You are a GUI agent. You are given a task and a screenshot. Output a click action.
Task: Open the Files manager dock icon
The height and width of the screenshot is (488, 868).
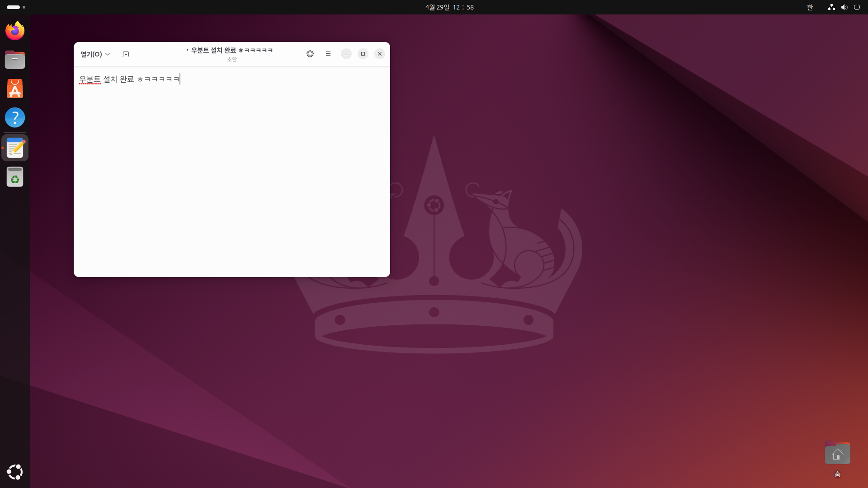tap(15, 60)
